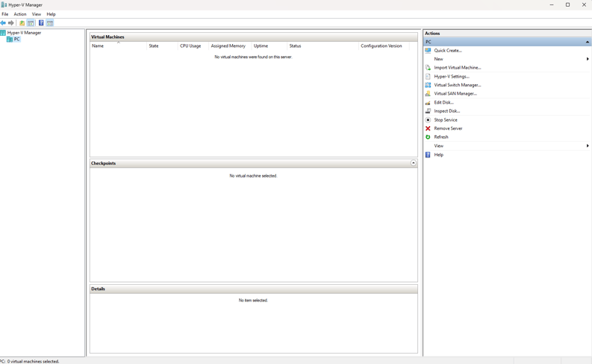Click the blue Help icon in the toolbar
This screenshot has height=364, width=592.
coord(41,23)
